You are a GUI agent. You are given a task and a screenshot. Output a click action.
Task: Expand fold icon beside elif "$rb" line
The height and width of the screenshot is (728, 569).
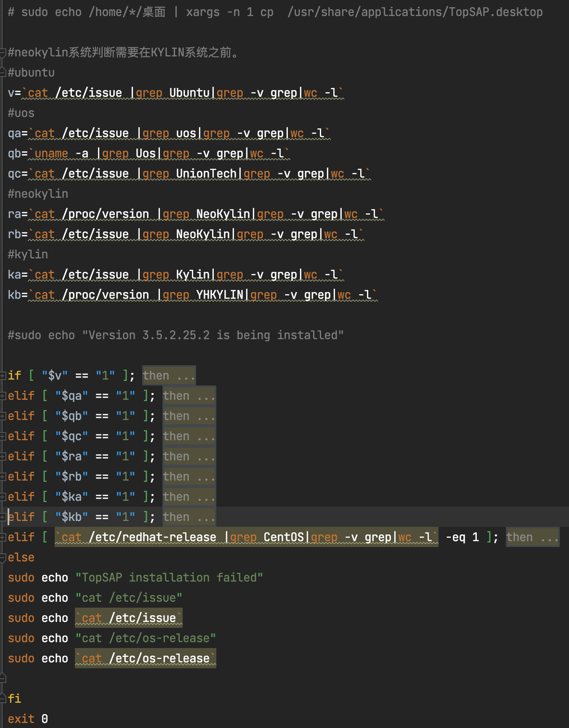tap(3, 476)
